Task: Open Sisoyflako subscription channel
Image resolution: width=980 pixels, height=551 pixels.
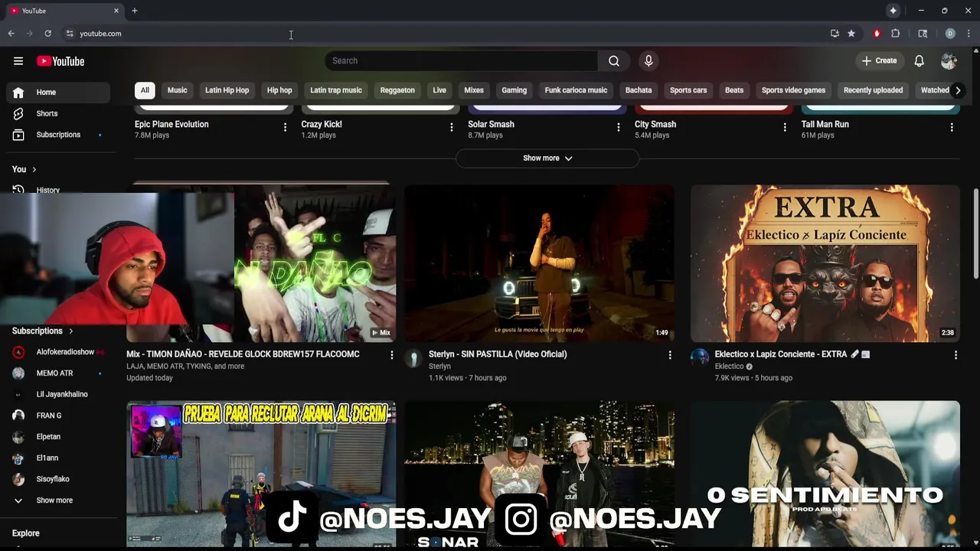Action: coord(58,479)
